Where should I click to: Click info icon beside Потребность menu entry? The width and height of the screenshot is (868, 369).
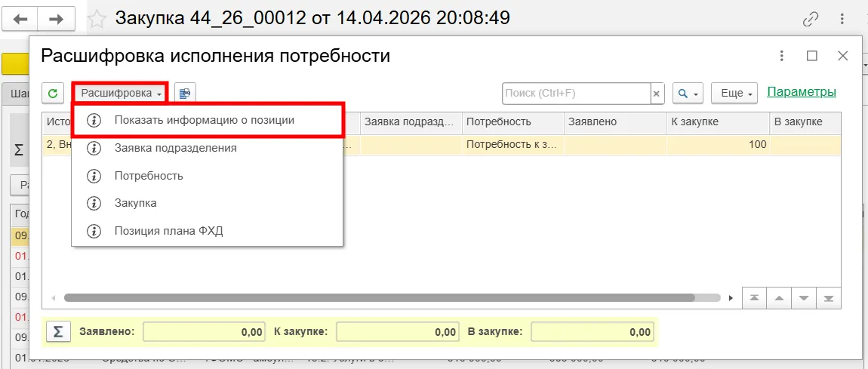[x=94, y=176]
